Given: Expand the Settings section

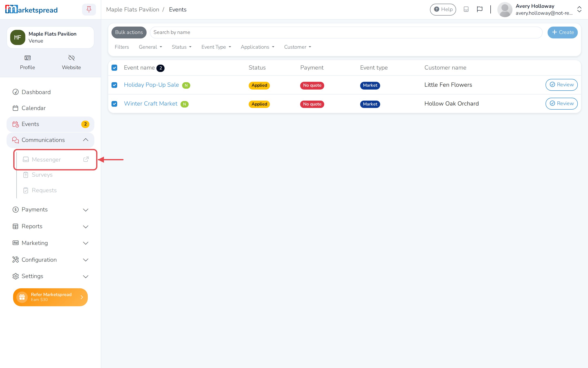Looking at the screenshot, I should (50, 276).
